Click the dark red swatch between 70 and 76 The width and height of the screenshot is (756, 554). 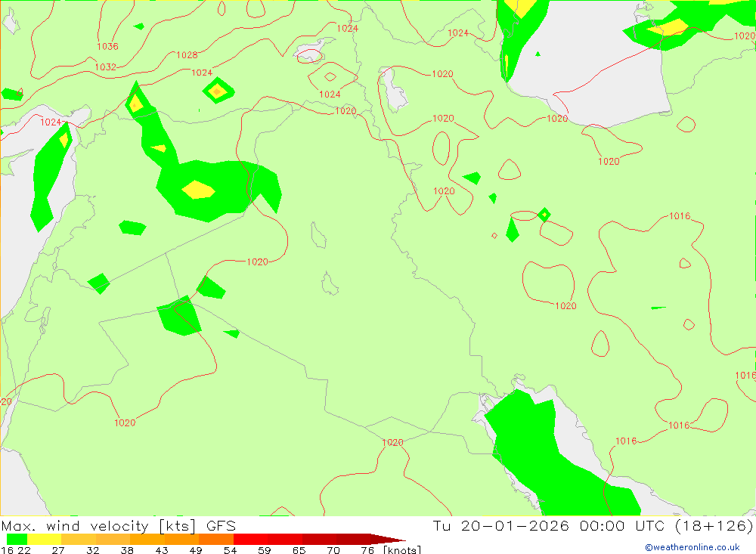coord(353,539)
